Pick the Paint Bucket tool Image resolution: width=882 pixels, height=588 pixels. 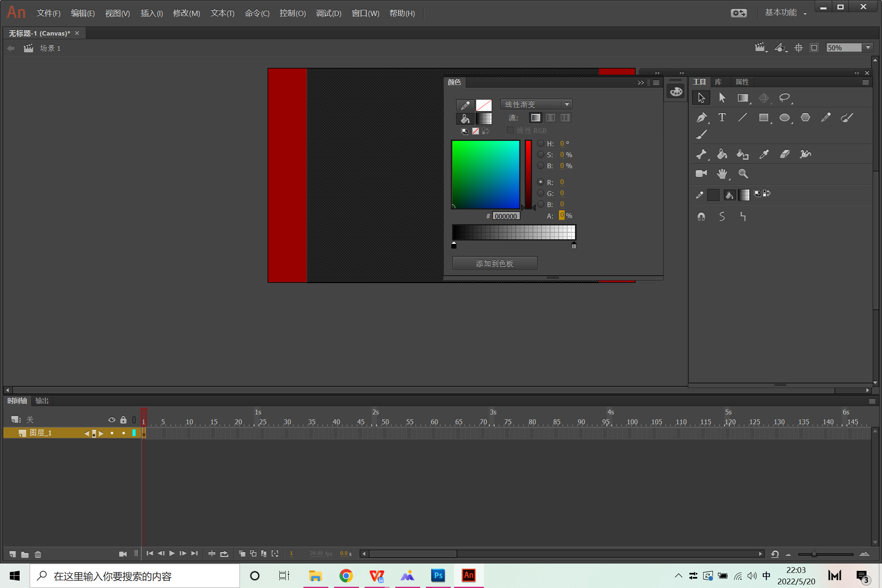point(722,154)
